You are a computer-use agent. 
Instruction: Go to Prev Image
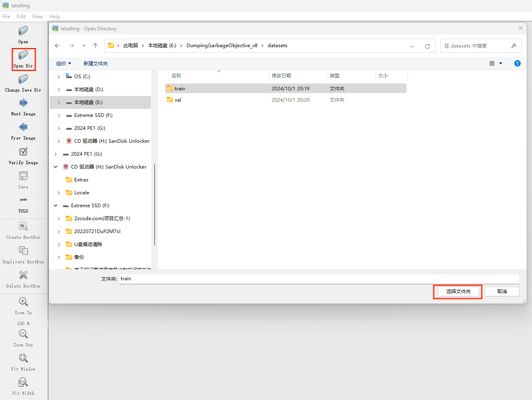click(23, 127)
